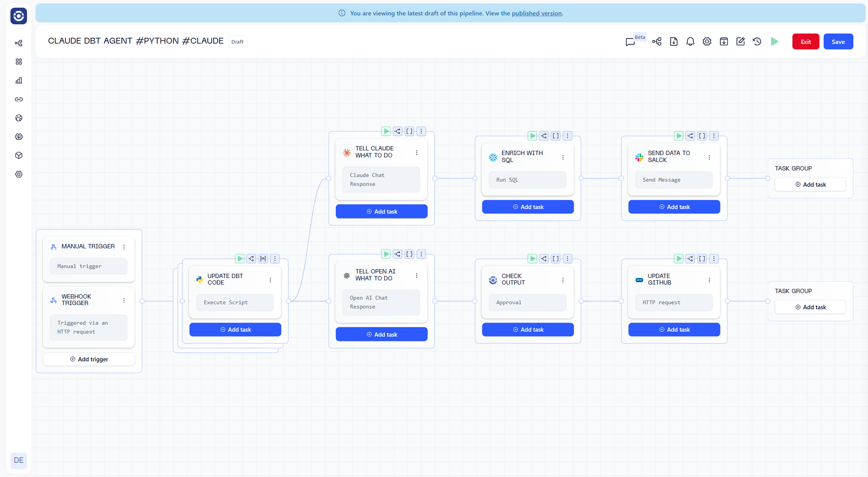Toggle branch icon on CHECK OUTPUT group
This screenshot has height=477, width=868.
(x=544, y=258)
